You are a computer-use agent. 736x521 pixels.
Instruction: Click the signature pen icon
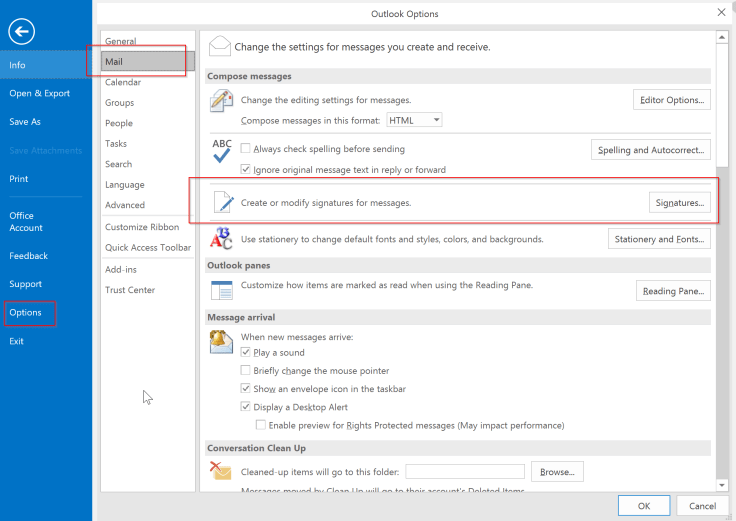[x=222, y=202]
